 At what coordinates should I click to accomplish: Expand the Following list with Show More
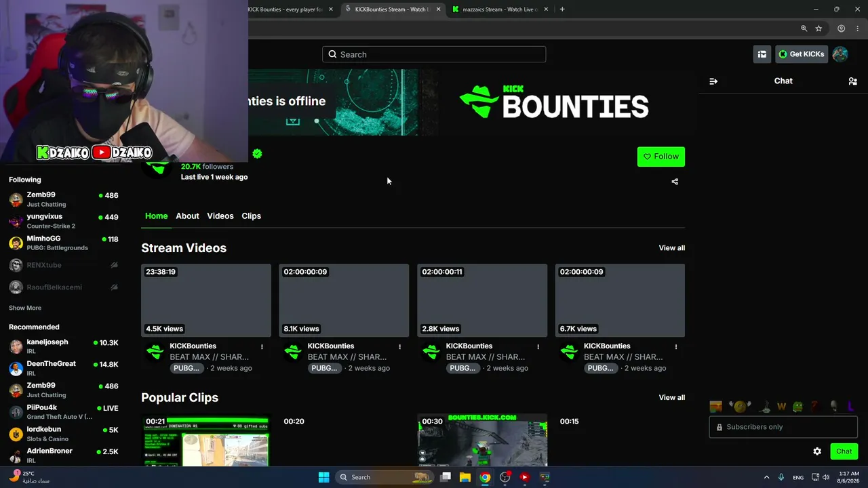(x=25, y=308)
